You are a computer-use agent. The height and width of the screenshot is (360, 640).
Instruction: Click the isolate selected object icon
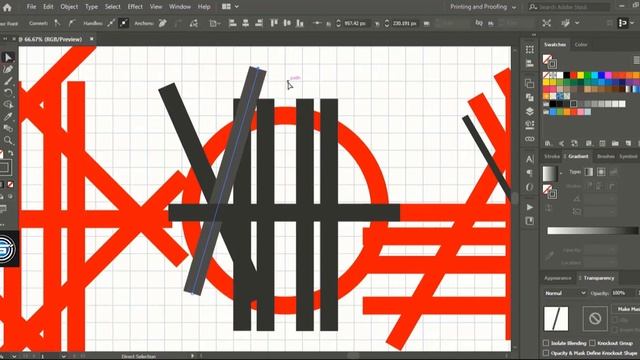tap(547, 23)
